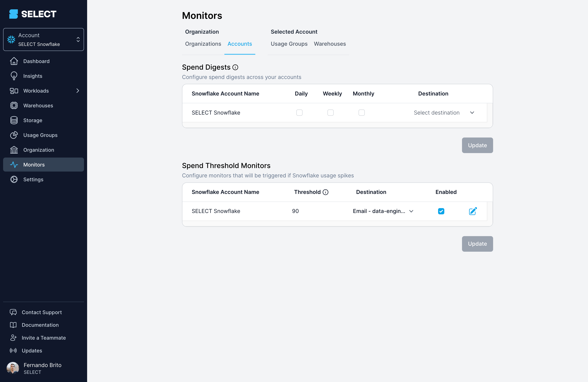This screenshot has height=382, width=588.
Task: Open the Email destination dropdown
Action: [383, 211]
